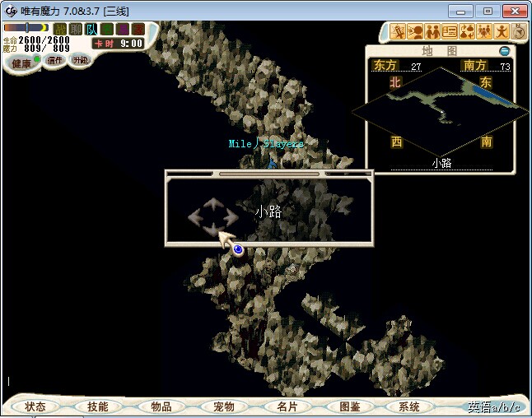
Task: Open the team-up (two people) icon
Action: [432, 32]
